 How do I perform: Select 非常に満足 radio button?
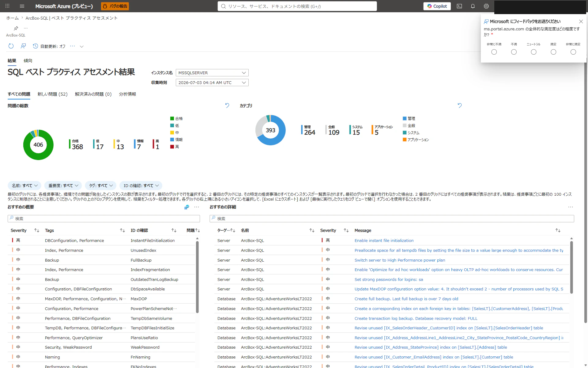[573, 52]
